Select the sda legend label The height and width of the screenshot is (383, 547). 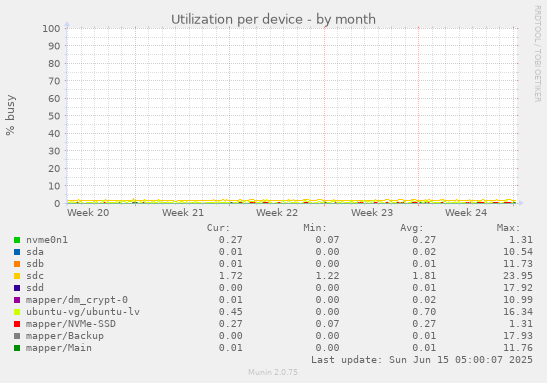click(x=35, y=252)
